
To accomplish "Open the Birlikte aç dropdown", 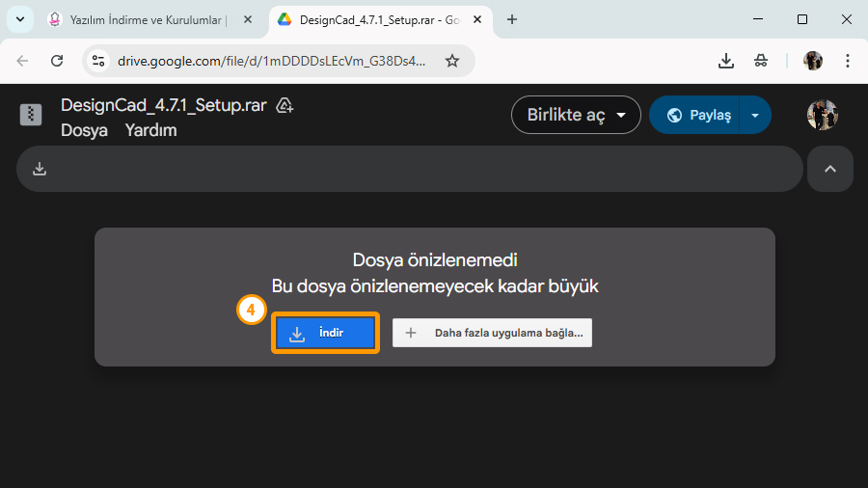I will point(576,115).
